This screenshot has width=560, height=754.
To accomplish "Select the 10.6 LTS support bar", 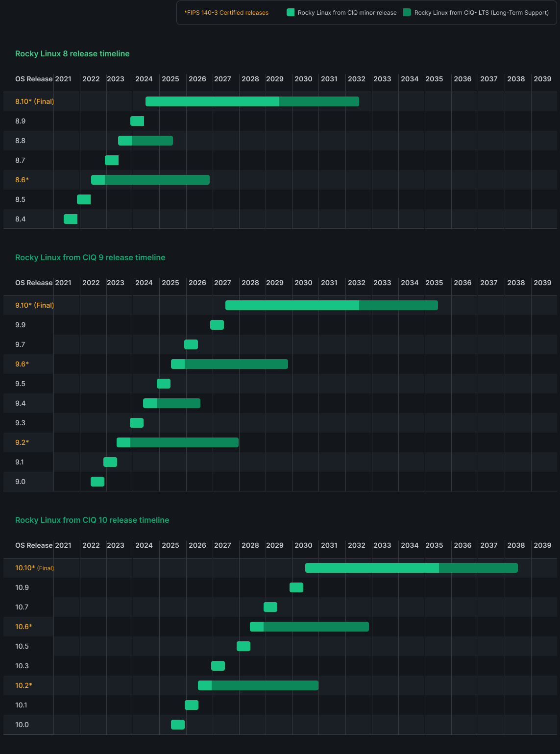I will [x=309, y=627].
